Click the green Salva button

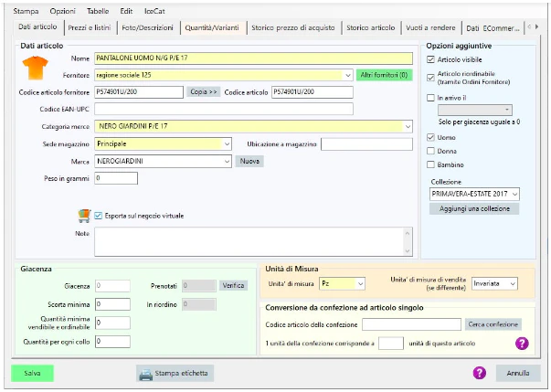tap(32, 373)
